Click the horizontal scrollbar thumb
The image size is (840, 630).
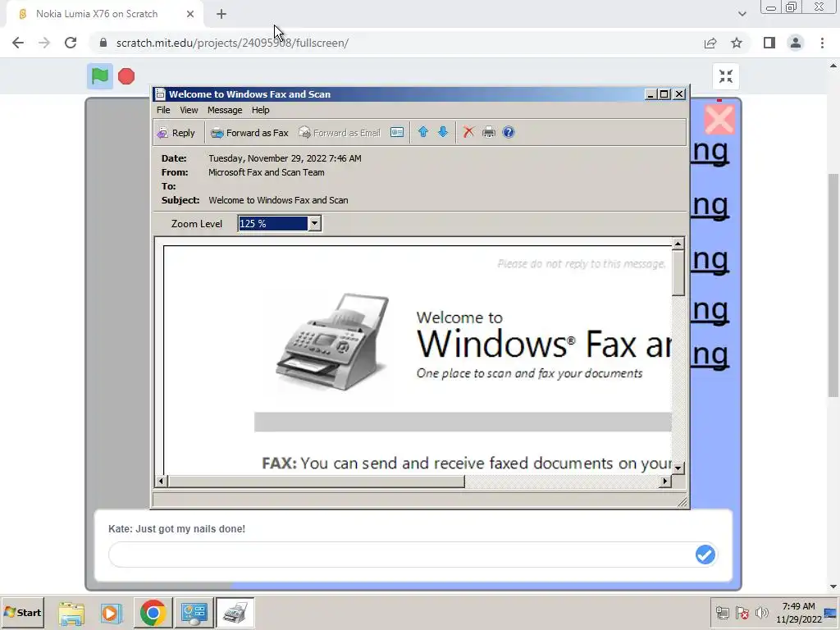(x=316, y=481)
